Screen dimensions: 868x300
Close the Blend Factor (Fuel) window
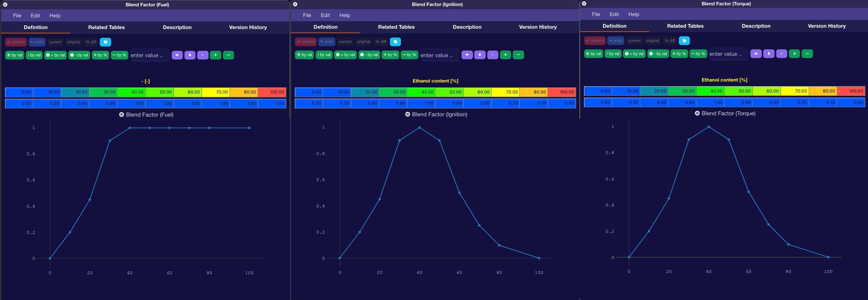[x=5, y=5]
